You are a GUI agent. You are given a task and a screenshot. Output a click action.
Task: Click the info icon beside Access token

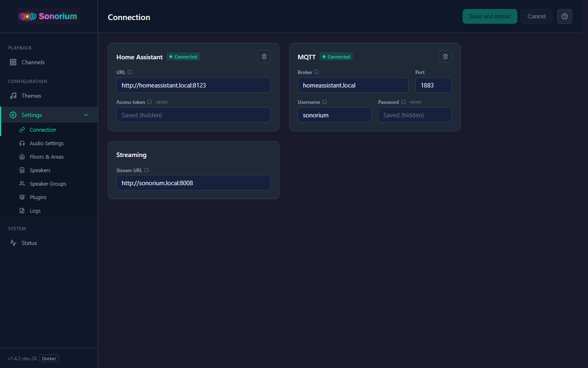(x=149, y=102)
